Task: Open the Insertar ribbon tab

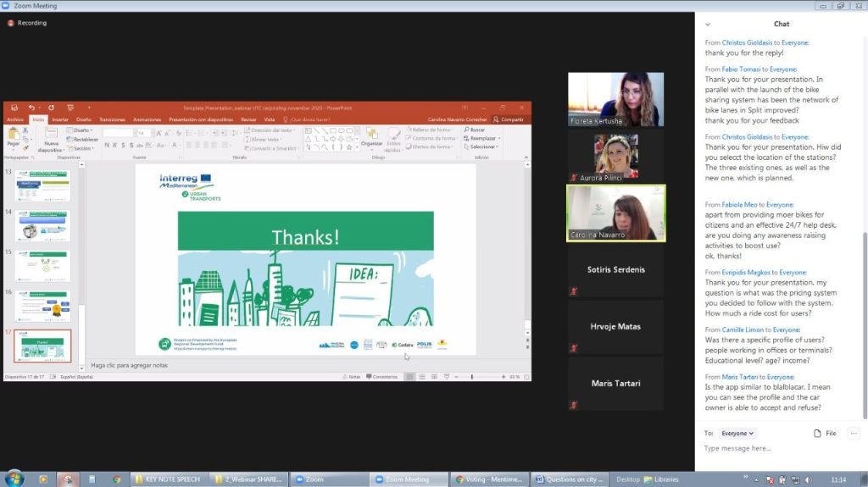Action: tap(60, 119)
